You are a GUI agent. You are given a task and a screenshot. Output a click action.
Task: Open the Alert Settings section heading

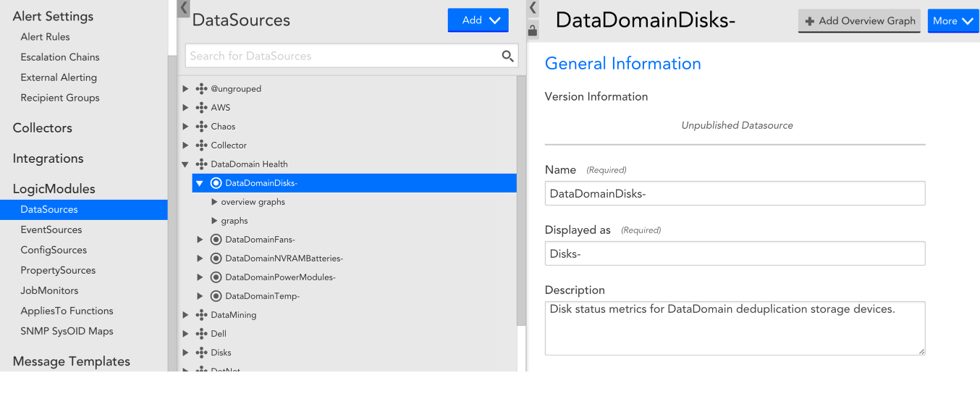(53, 16)
